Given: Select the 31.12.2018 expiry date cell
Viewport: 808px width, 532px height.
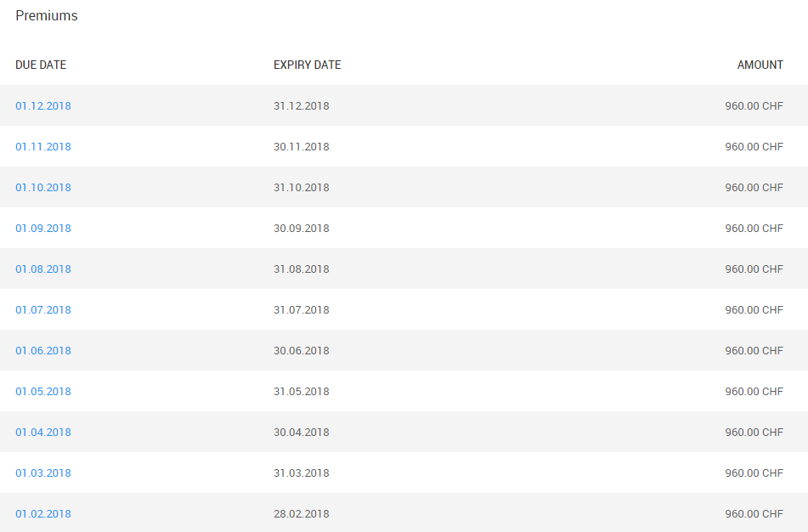Looking at the screenshot, I should 302,105.
